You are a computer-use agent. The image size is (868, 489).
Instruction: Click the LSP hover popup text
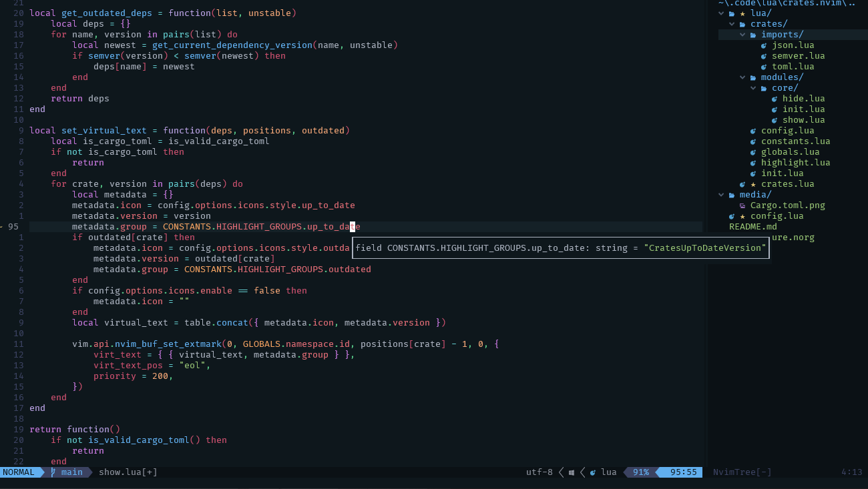pyautogui.click(x=561, y=248)
